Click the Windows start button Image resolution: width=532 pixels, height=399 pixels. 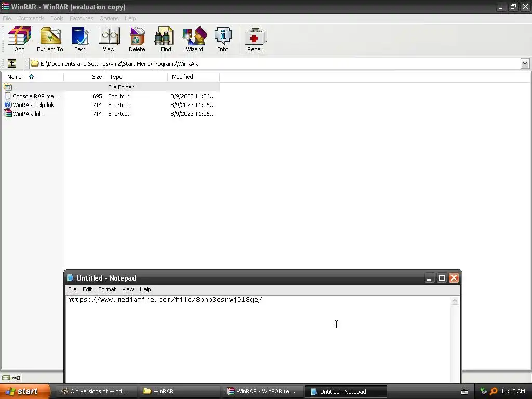(25, 392)
